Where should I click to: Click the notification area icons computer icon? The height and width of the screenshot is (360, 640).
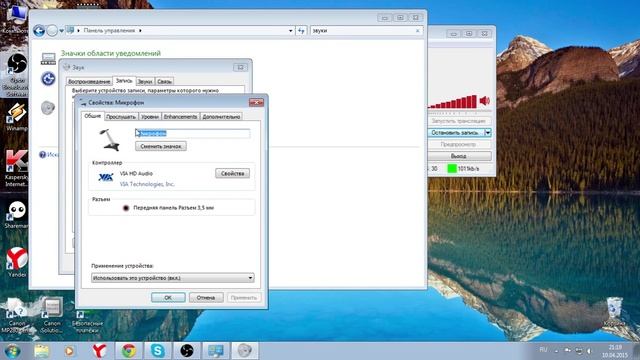pyautogui.click(x=48, y=58)
